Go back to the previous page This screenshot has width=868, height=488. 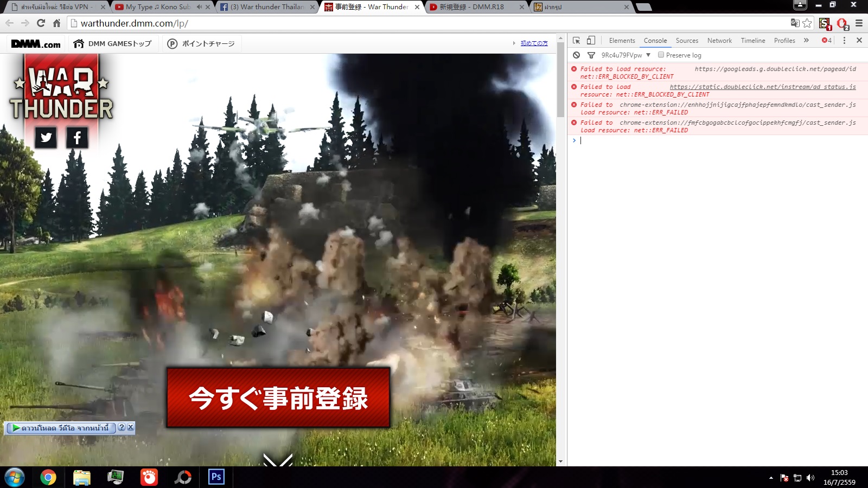[9, 23]
